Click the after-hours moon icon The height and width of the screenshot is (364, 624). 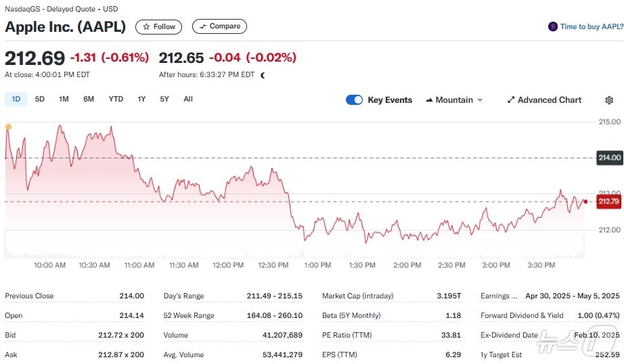coord(263,75)
